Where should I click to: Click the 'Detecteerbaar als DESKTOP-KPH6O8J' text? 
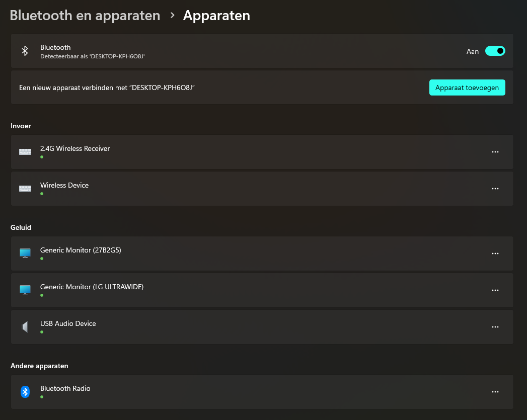click(x=93, y=56)
